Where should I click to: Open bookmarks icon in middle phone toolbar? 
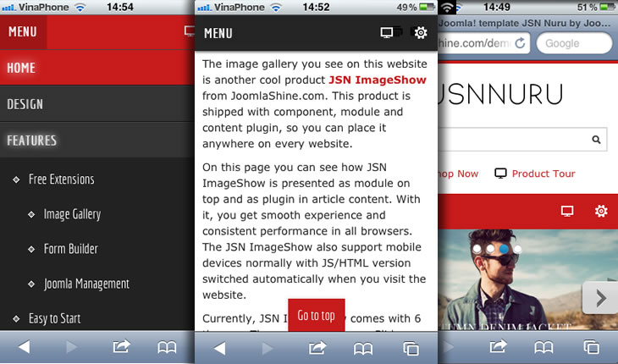(363, 349)
